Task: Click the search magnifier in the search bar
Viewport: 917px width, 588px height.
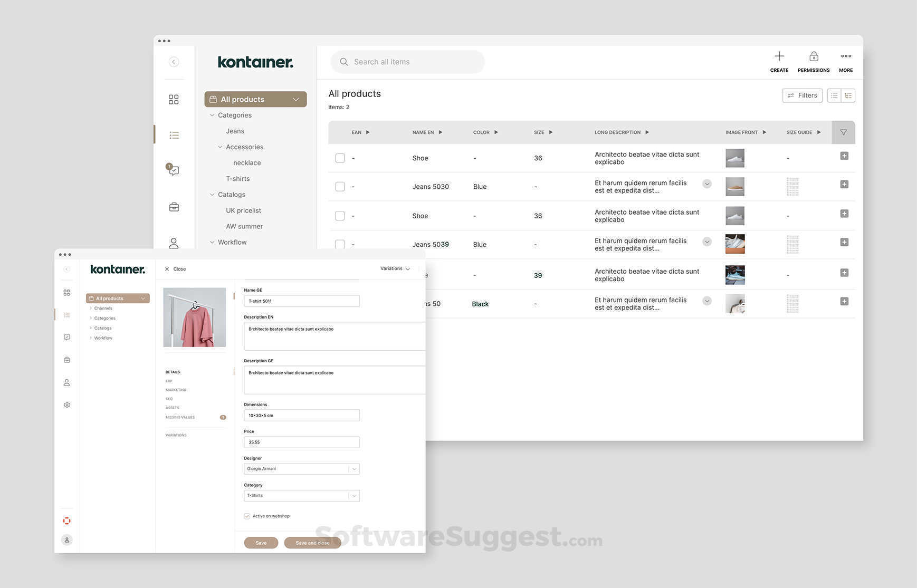Action: click(343, 62)
